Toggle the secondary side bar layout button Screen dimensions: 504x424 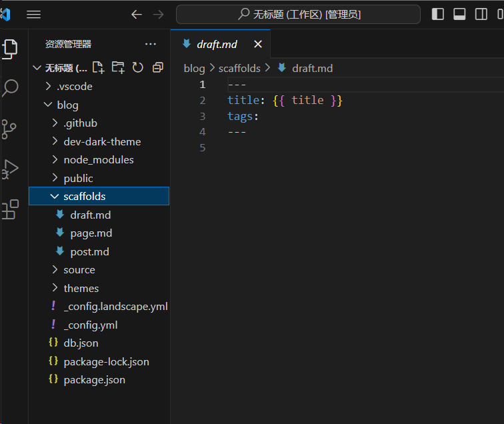point(481,14)
